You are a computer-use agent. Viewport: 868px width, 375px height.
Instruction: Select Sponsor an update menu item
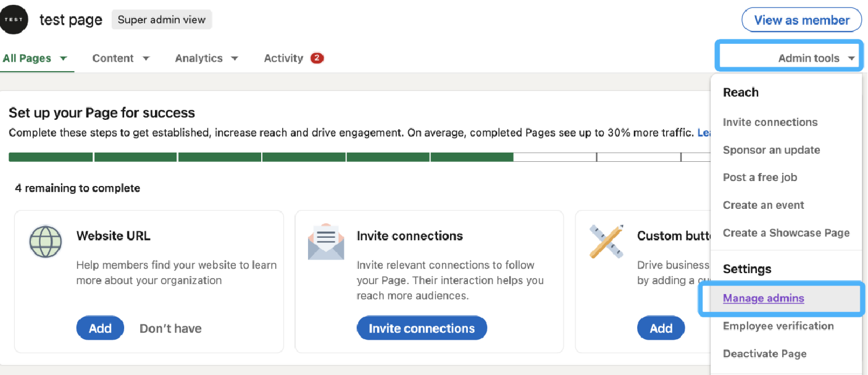pos(771,150)
